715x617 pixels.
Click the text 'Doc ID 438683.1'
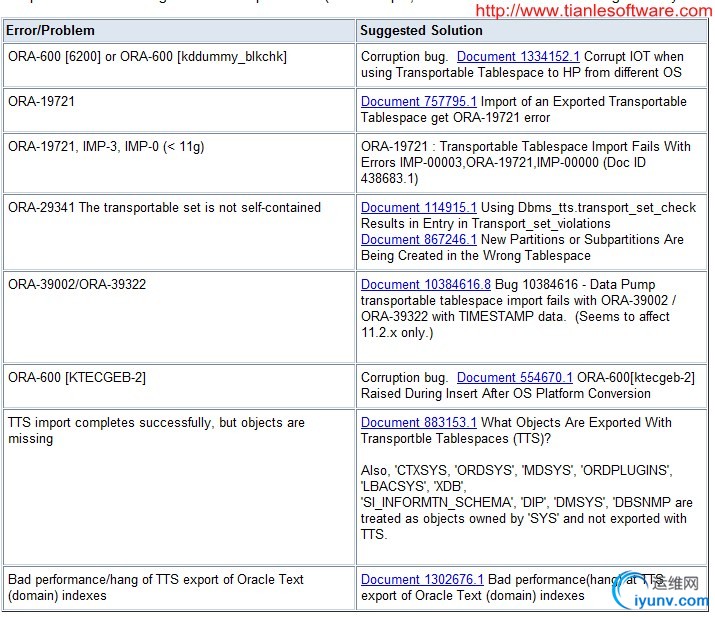click(503, 170)
